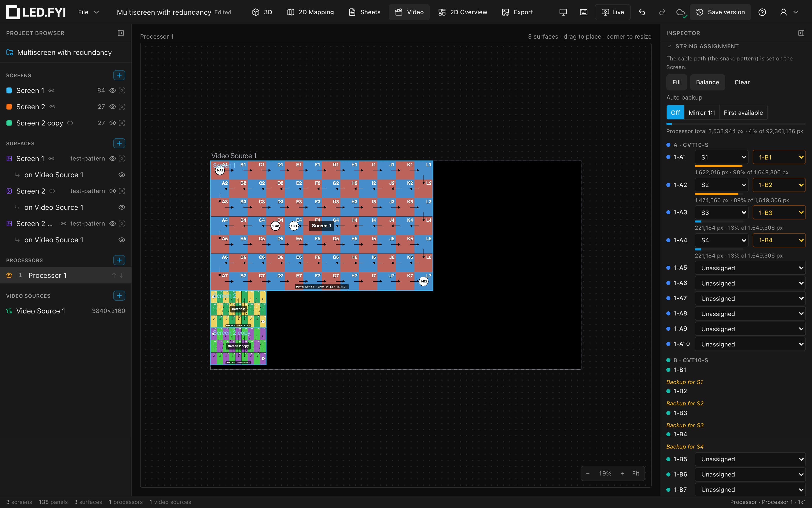The image size is (812, 508).
Task: Open the Sheets tab
Action: pos(365,12)
